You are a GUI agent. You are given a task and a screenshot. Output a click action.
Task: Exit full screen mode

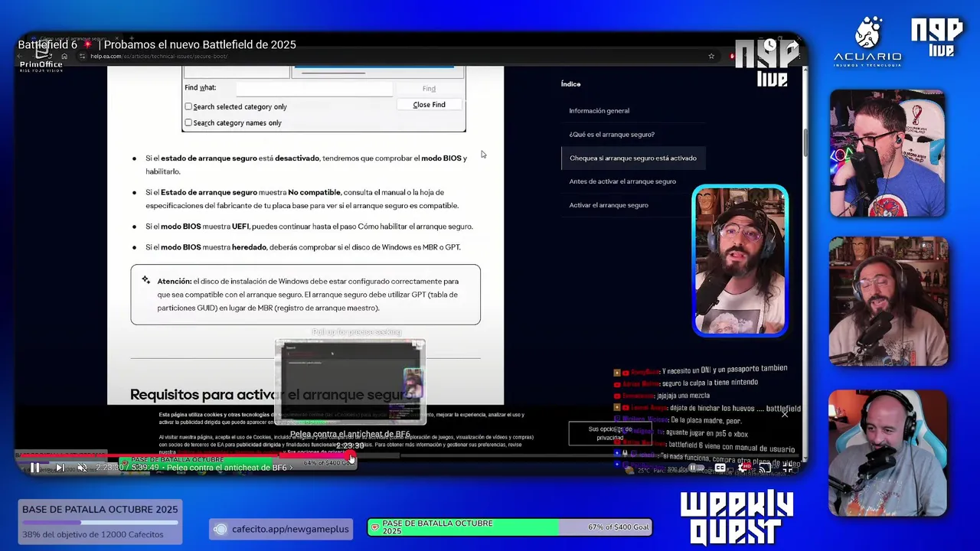(x=787, y=468)
